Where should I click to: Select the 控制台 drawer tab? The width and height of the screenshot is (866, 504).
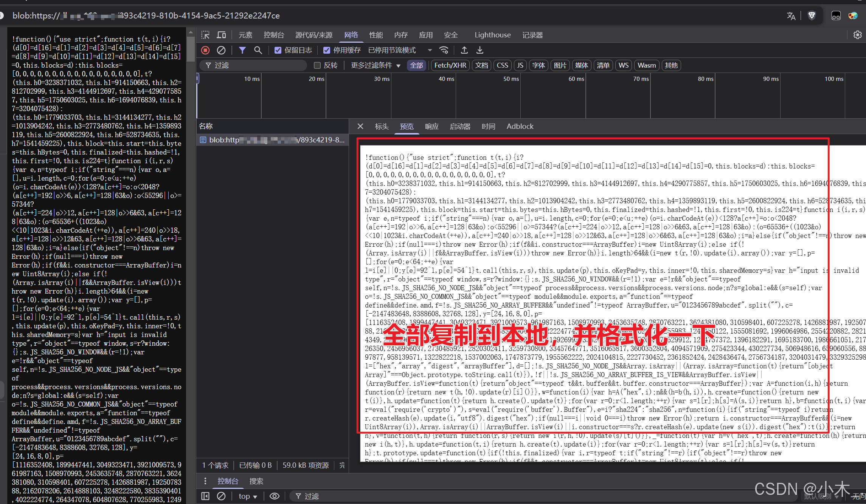228,481
